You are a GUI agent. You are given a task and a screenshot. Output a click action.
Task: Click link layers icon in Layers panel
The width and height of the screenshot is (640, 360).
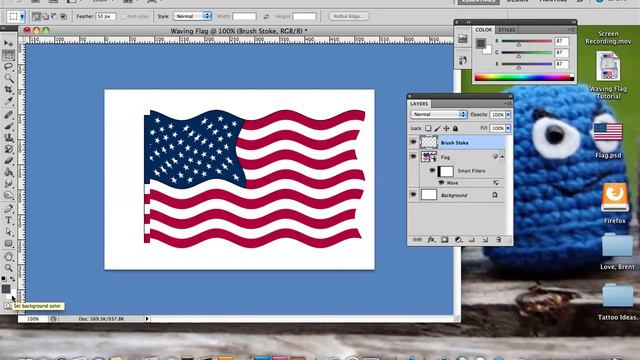[417, 240]
